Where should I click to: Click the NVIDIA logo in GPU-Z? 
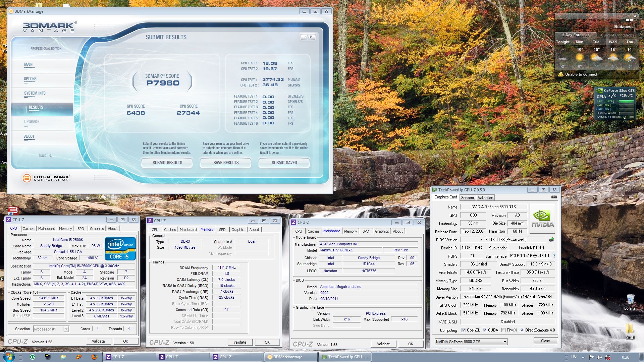(x=542, y=219)
